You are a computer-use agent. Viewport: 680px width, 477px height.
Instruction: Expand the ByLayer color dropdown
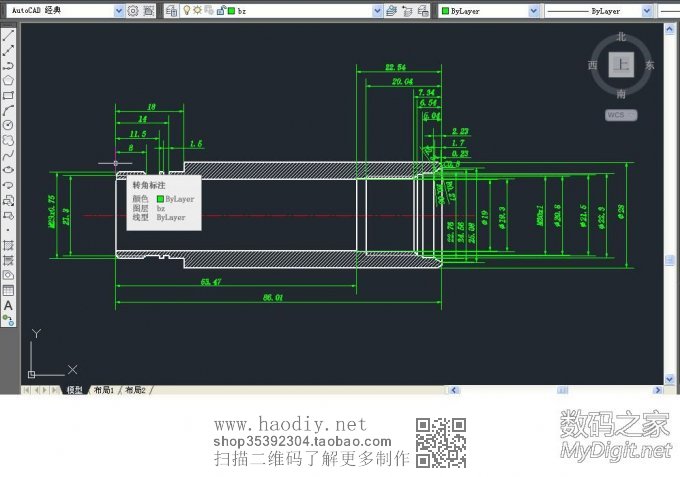coord(534,10)
